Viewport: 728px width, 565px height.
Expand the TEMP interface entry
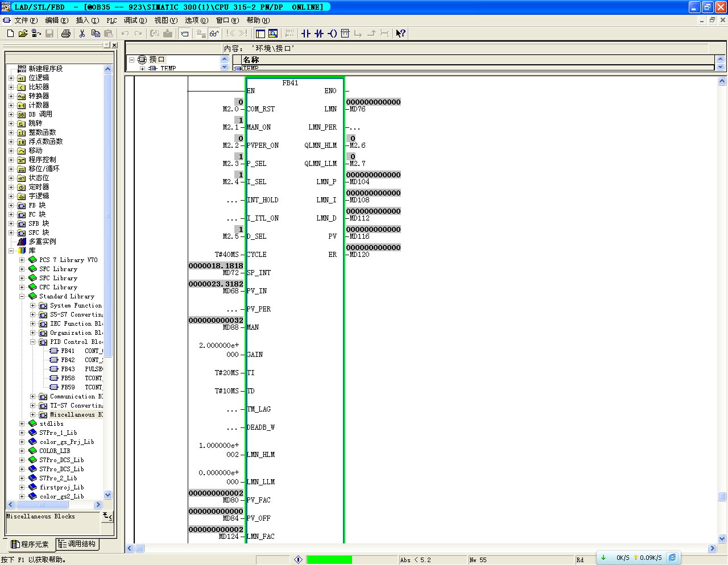click(142, 68)
